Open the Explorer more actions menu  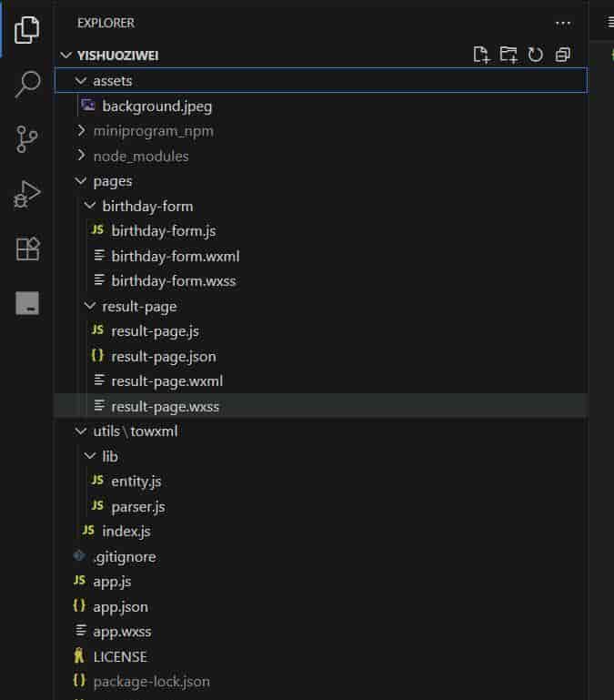[x=563, y=24]
